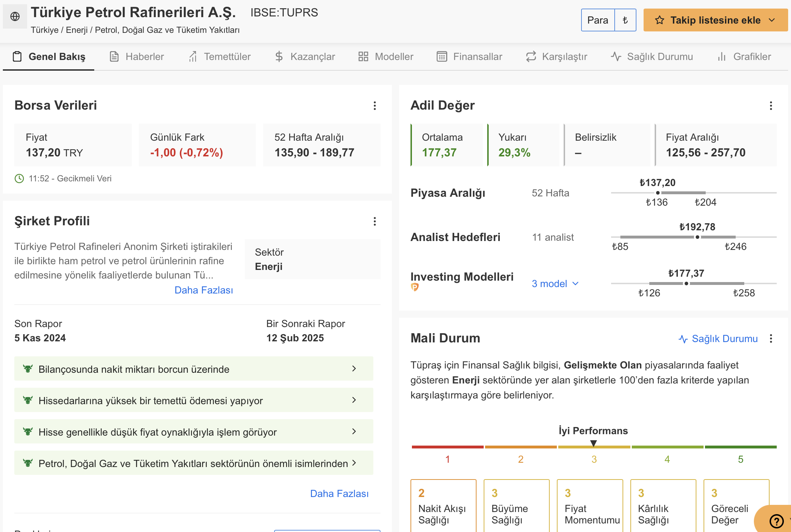Expand Bilançosunda nakit miktarı borcun üzerinde row

[194, 368]
